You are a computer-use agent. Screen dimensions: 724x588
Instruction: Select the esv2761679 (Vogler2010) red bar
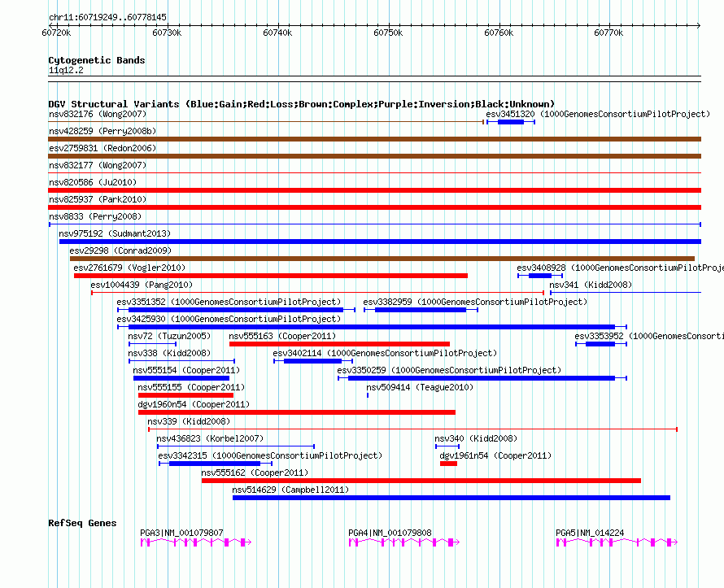click(271, 276)
